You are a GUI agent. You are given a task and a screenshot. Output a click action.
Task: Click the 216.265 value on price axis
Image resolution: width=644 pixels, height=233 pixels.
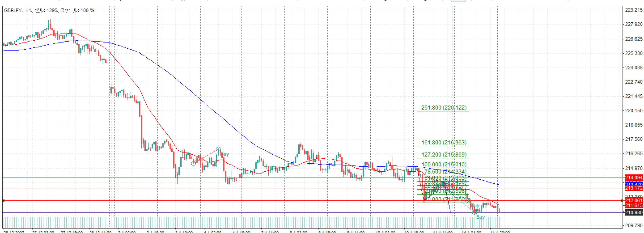click(633, 153)
